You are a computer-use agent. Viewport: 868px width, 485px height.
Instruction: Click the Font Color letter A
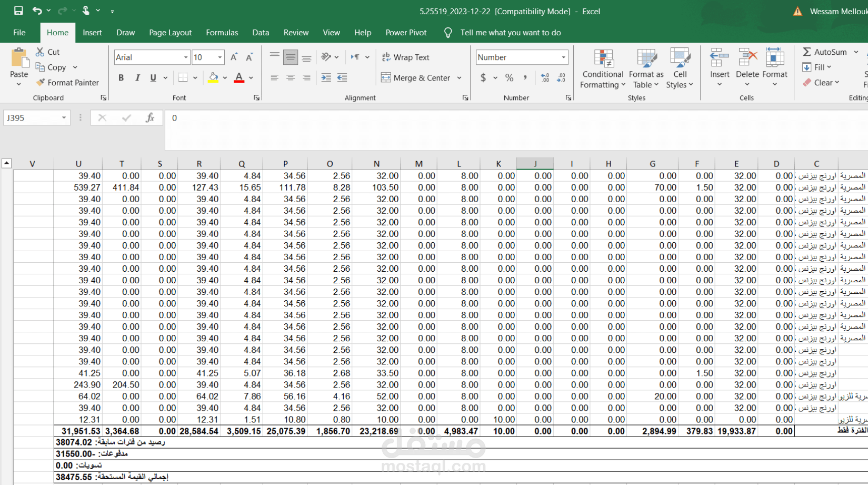coord(239,77)
